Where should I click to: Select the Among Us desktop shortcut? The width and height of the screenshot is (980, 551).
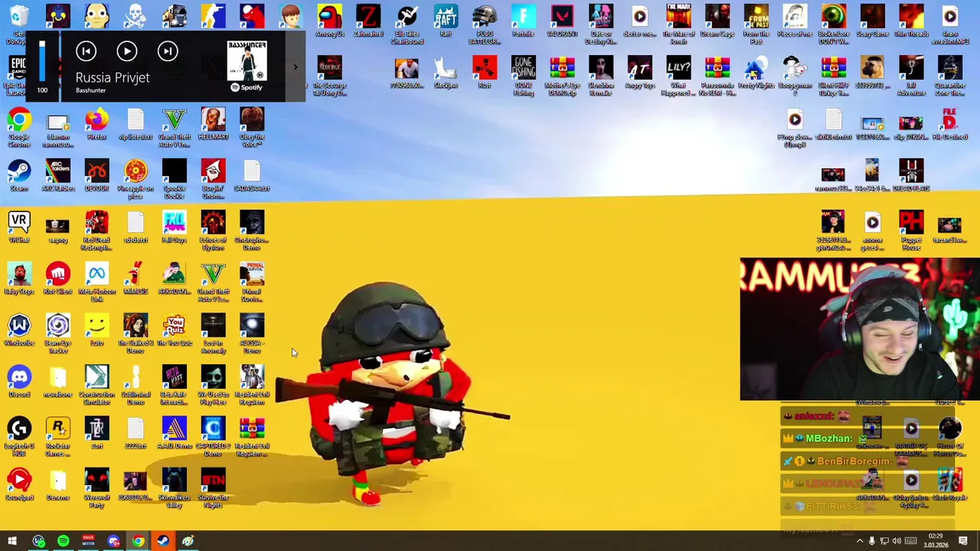tap(329, 21)
